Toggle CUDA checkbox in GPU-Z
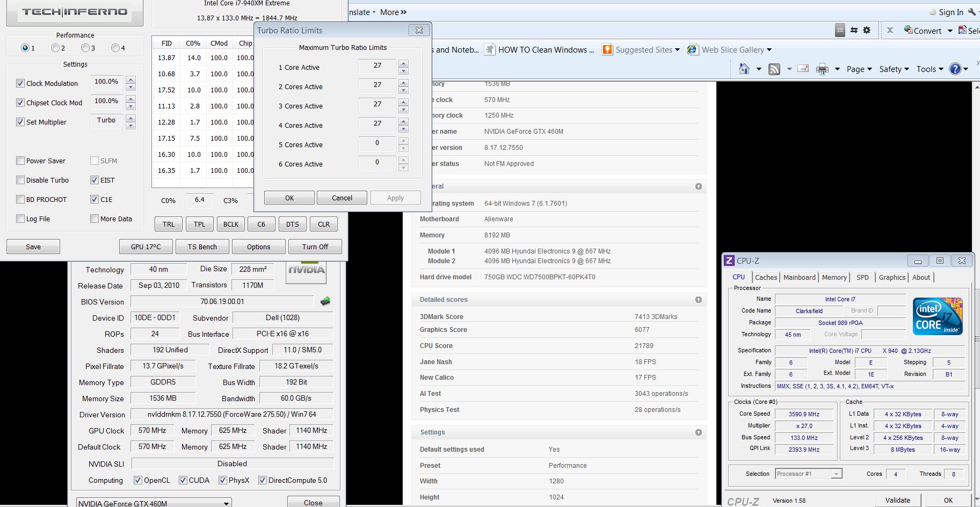 tap(183, 480)
